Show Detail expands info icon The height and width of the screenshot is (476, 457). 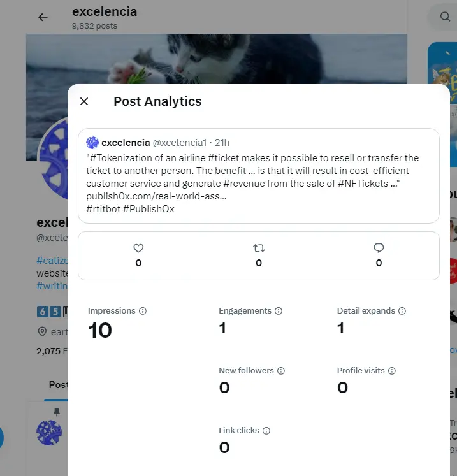pos(402,311)
